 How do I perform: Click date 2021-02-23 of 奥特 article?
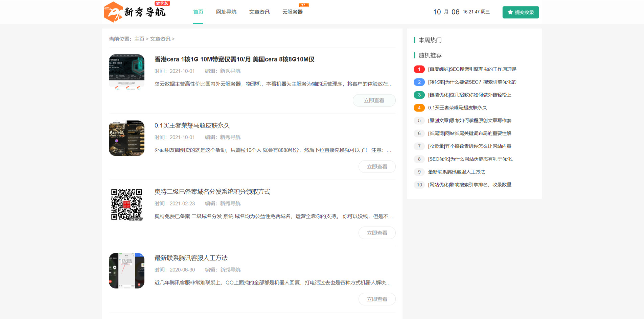point(182,203)
